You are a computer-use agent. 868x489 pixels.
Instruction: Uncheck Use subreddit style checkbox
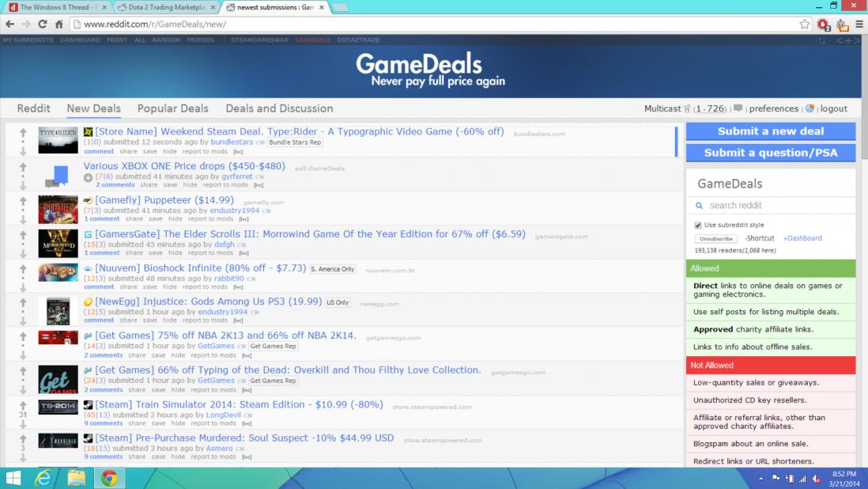pos(698,226)
